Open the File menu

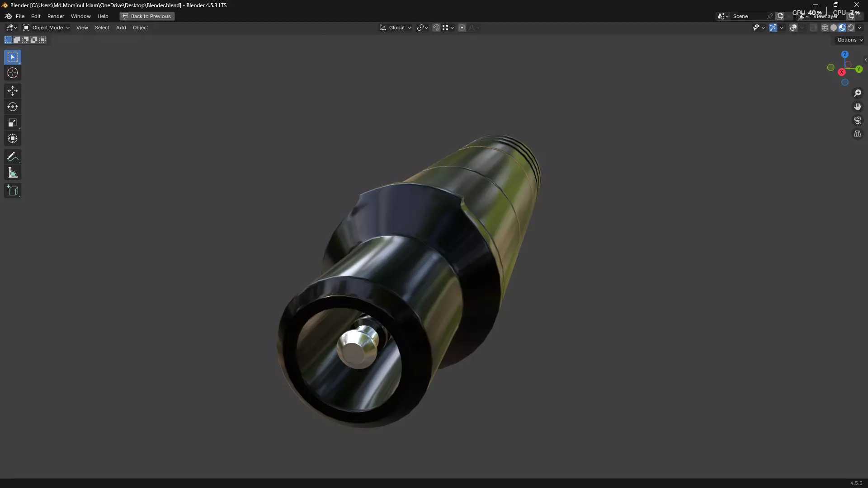pyautogui.click(x=20, y=16)
